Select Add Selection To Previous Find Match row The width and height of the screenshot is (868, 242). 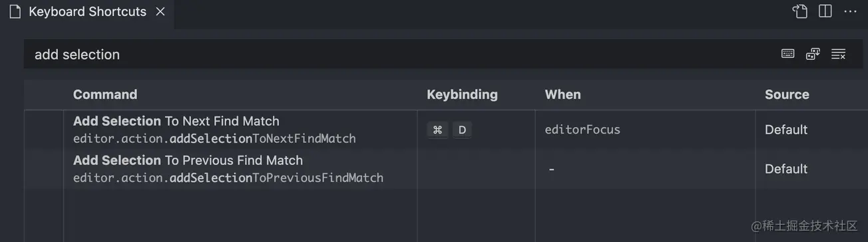[x=446, y=169]
